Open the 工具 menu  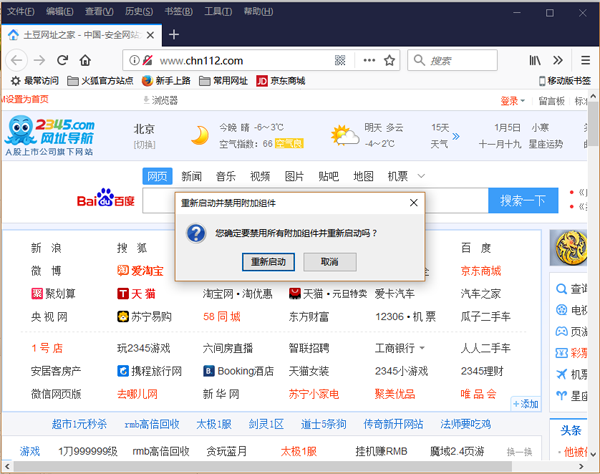(218, 11)
